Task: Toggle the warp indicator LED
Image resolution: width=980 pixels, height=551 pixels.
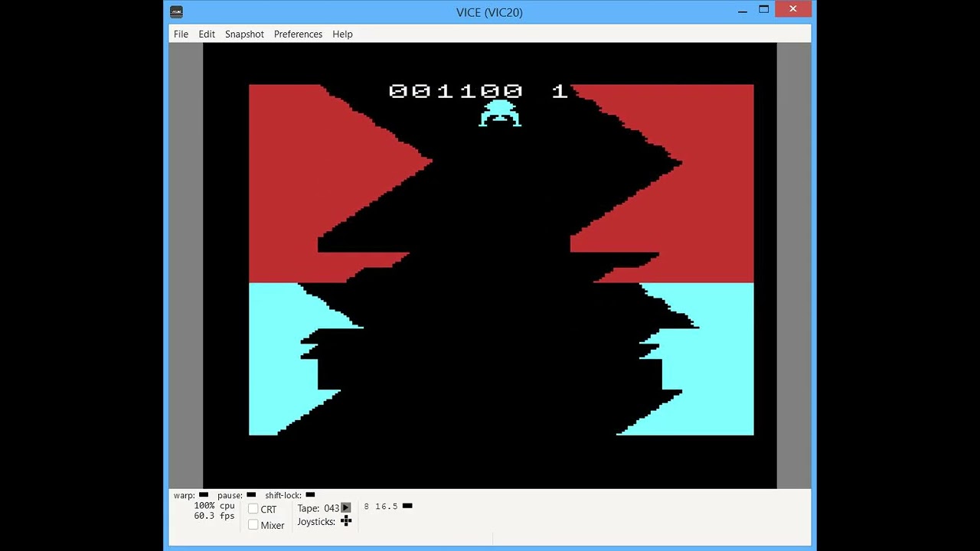Action: tap(204, 495)
